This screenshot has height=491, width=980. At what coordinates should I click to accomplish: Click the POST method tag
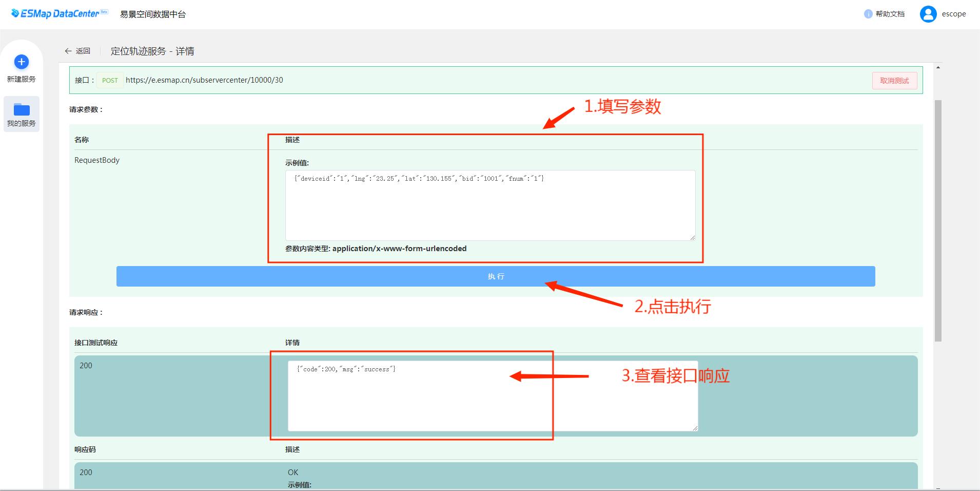coord(110,80)
